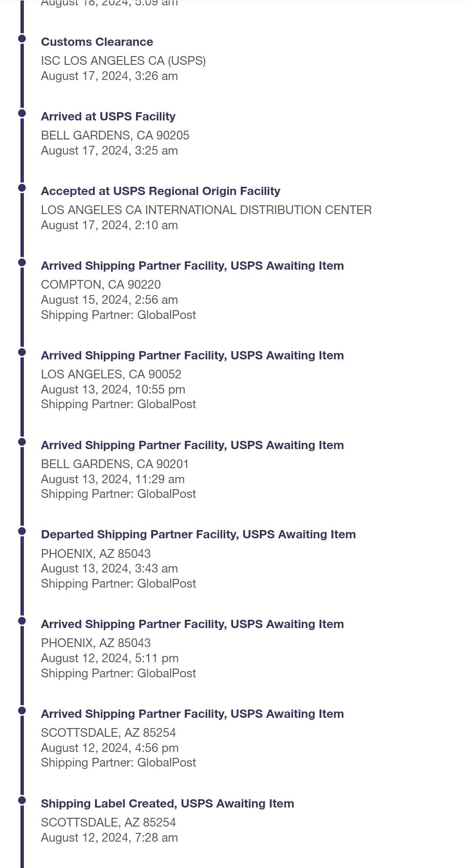Click the marker beside Bell Gardens 90201 event
Viewport: 467px width, 868px height.
click(x=22, y=442)
